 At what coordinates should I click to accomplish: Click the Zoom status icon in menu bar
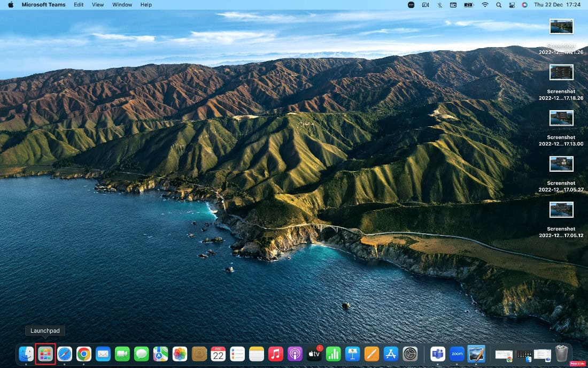point(411,5)
